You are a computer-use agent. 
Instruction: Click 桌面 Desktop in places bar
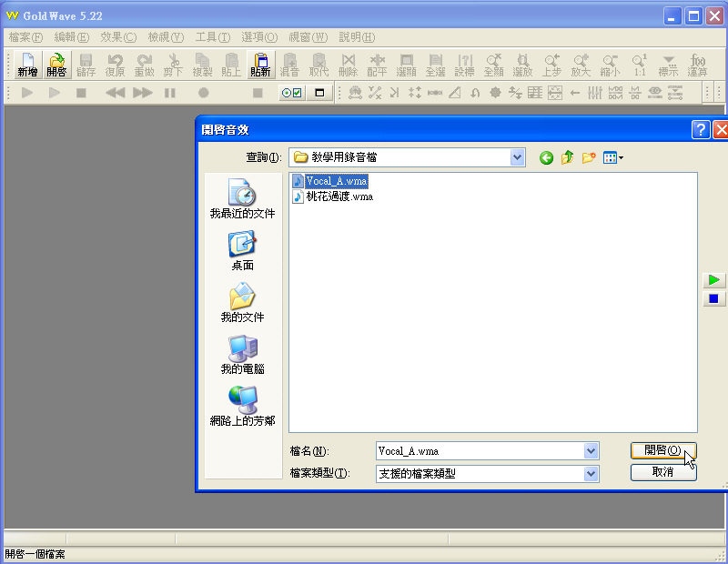[242, 251]
